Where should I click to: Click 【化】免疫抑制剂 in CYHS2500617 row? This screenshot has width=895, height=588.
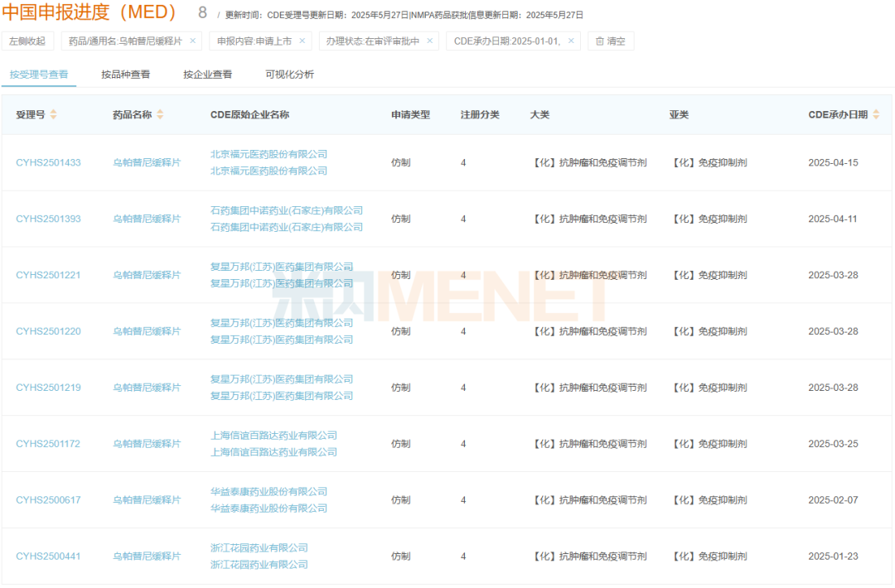(709, 500)
